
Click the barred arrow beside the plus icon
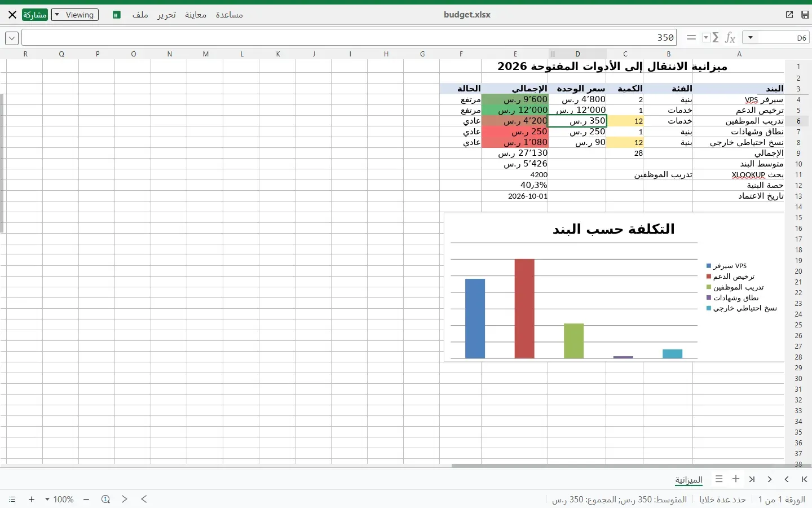pos(752,479)
